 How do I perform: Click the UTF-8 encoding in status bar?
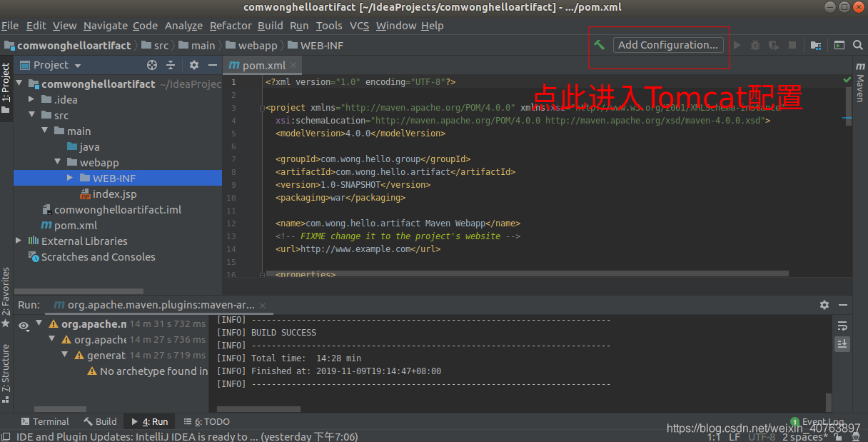click(762, 436)
